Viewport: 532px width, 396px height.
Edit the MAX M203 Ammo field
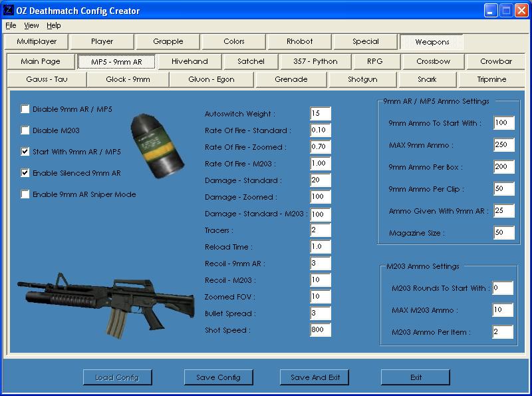coord(503,310)
